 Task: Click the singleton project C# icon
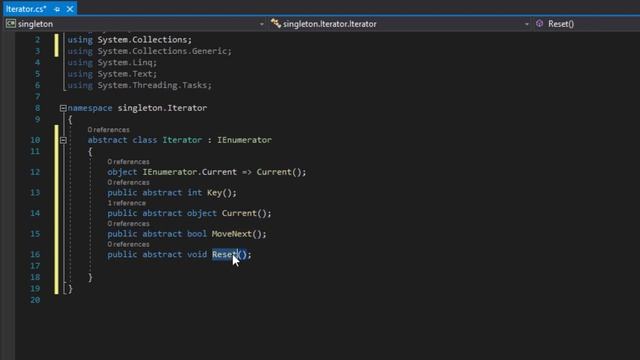[x=11, y=24]
